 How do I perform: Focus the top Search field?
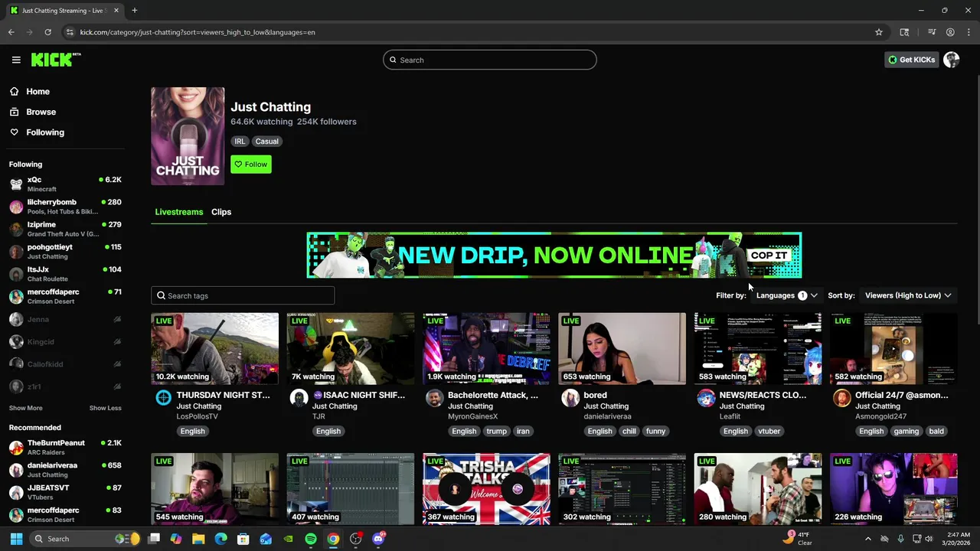click(490, 60)
